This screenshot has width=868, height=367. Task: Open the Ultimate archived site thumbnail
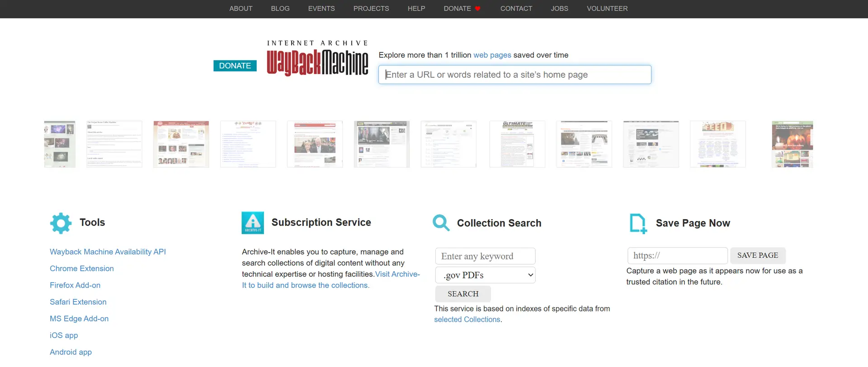[517, 144]
